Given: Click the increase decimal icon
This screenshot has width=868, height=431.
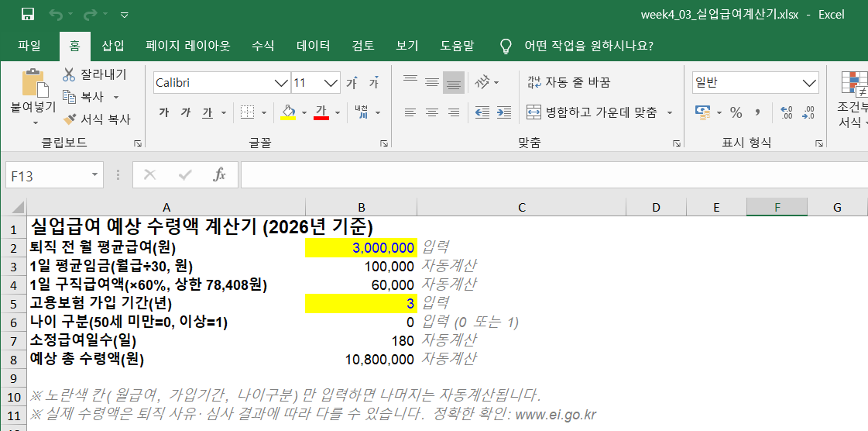Looking at the screenshot, I should 786,112.
